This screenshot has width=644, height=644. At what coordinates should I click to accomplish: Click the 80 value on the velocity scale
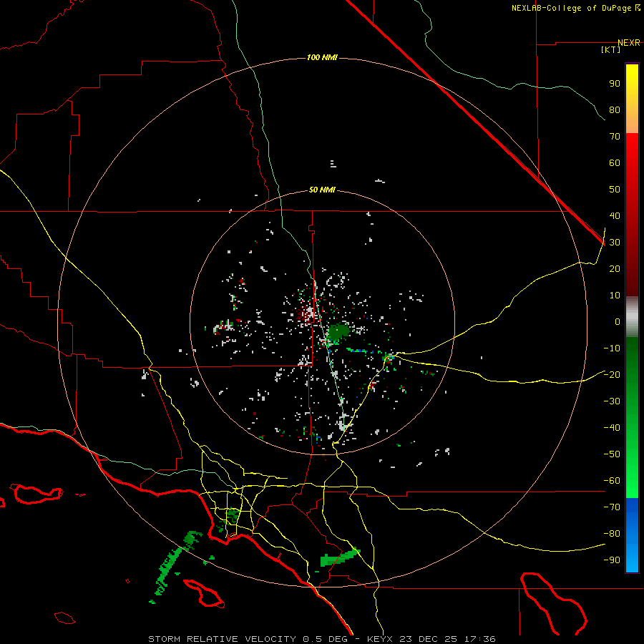[x=615, y=110]
